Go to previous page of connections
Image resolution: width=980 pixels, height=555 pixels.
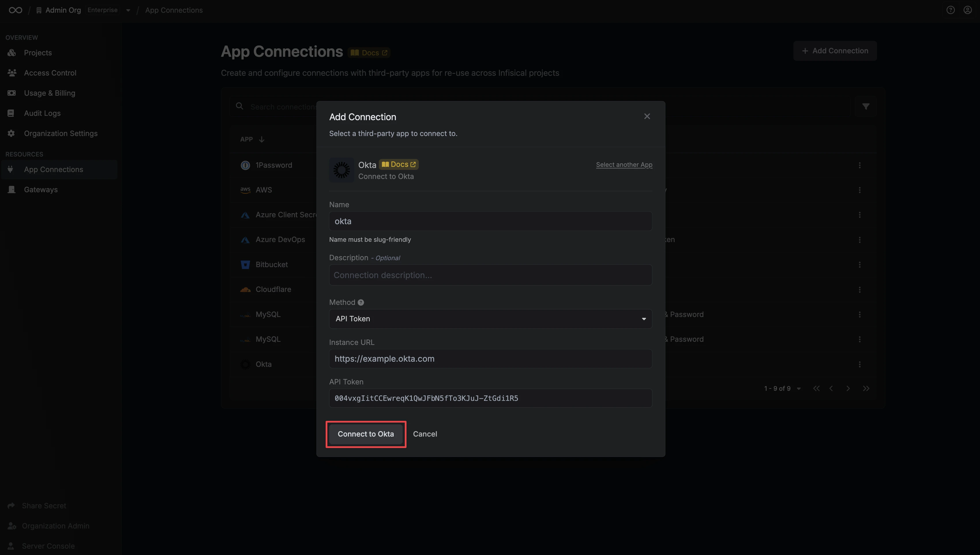[x=831, y=388]
